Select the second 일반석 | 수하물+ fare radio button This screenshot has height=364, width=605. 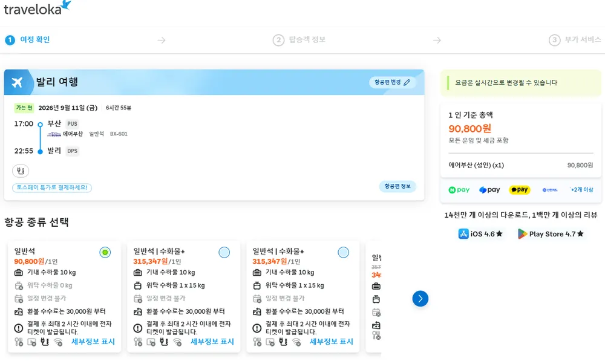pos(224,252)
